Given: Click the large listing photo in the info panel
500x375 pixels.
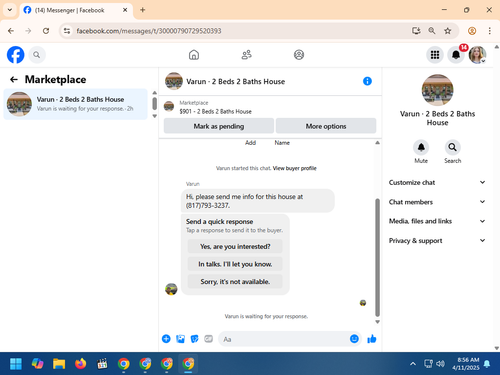Looking at the screenshot, I should click(437, 90).
